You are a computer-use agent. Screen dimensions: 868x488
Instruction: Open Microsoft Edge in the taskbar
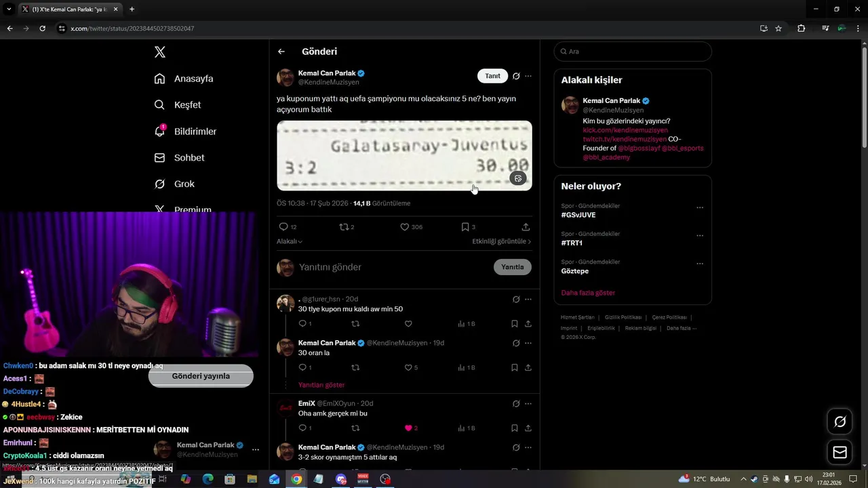pos(208,479)
